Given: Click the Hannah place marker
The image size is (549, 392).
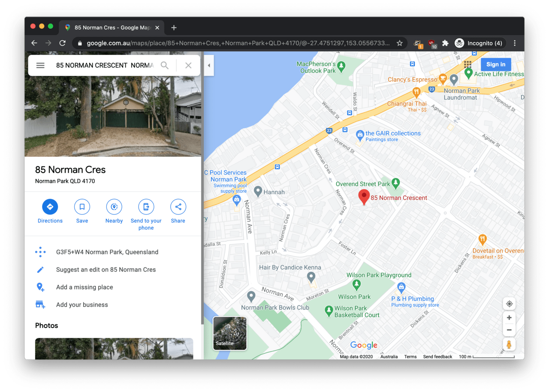Looking at the screenshot, I should (x=258, y=191).
